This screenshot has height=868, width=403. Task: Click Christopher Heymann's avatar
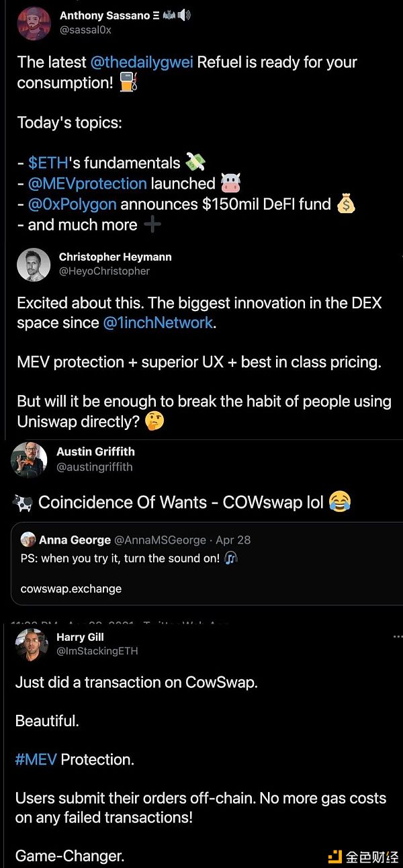tap(34, 265)
